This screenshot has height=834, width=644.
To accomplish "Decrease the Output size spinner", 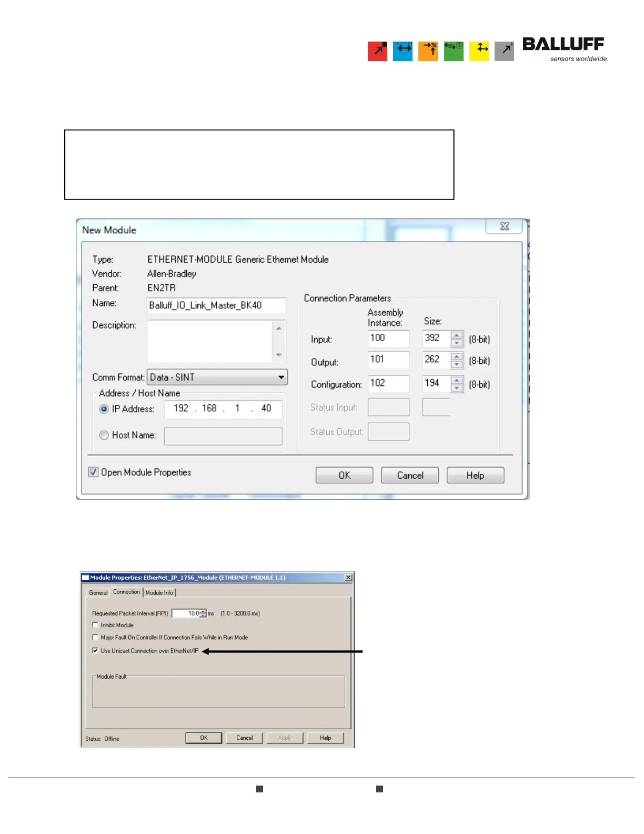I will pos(457,364).
